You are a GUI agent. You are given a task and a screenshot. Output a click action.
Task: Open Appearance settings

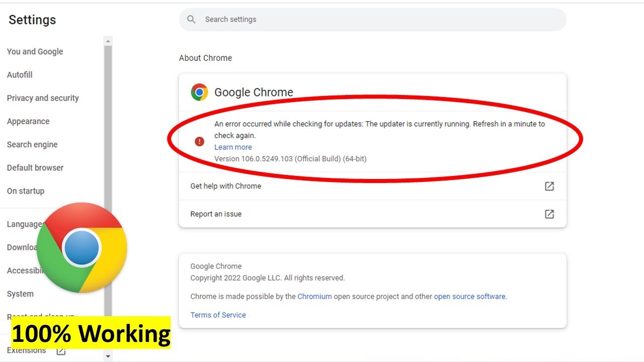pyautogui.click(x=28, y=121)
